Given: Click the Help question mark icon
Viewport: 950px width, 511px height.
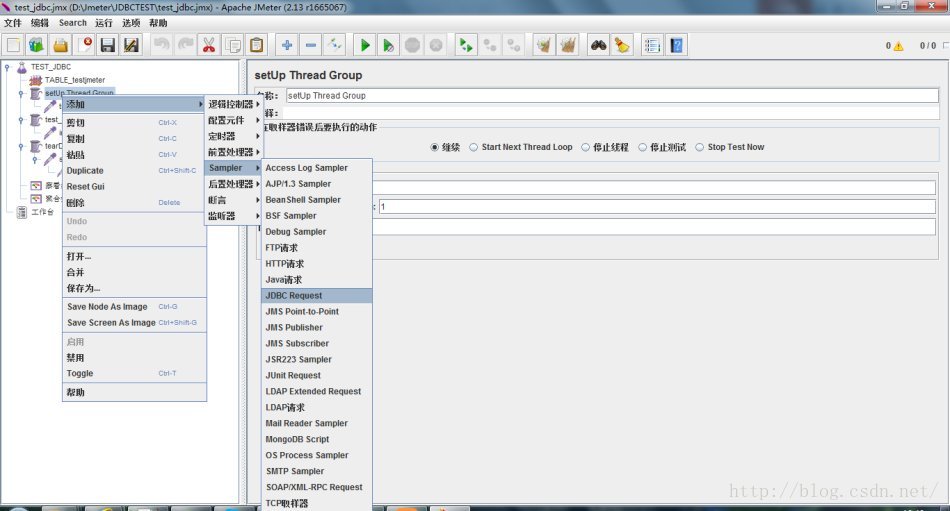Looking at the screenshot, I should [x=677, y=45].
